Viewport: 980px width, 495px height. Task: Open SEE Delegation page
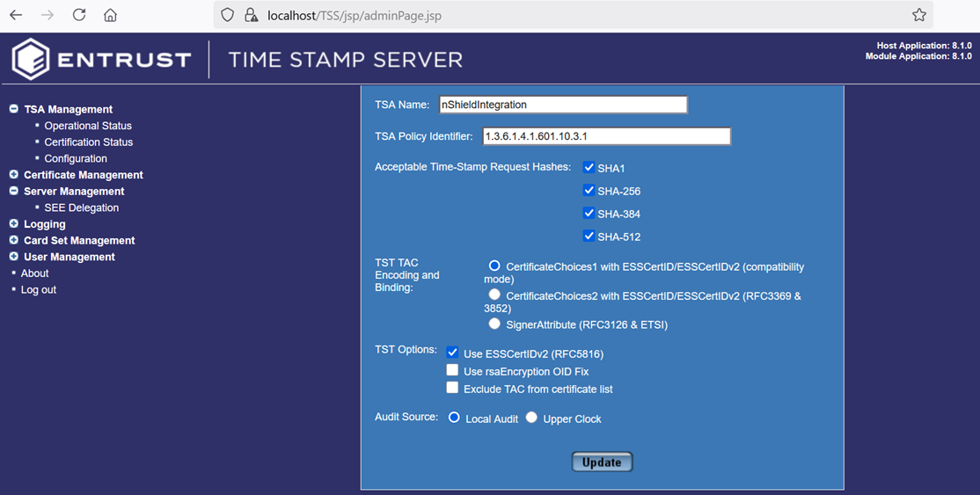pos(81,207)
